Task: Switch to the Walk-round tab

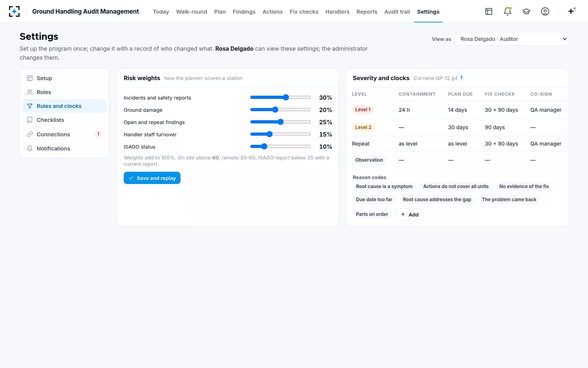Action: coord(192,12)
